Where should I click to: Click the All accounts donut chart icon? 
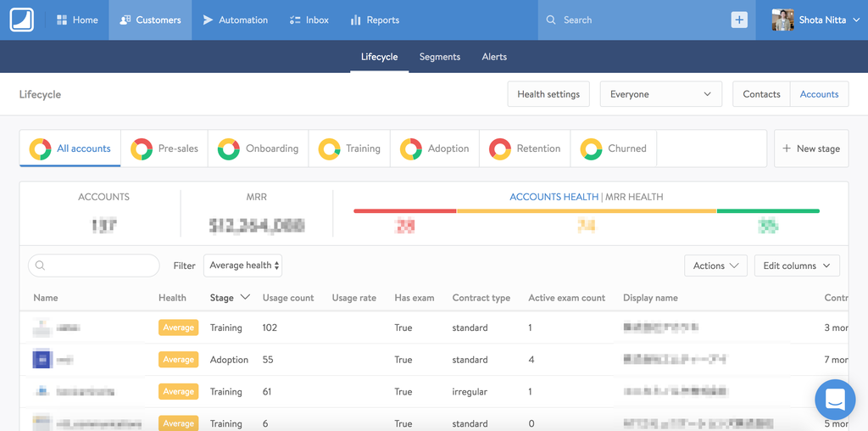click(x=41, y=148)
